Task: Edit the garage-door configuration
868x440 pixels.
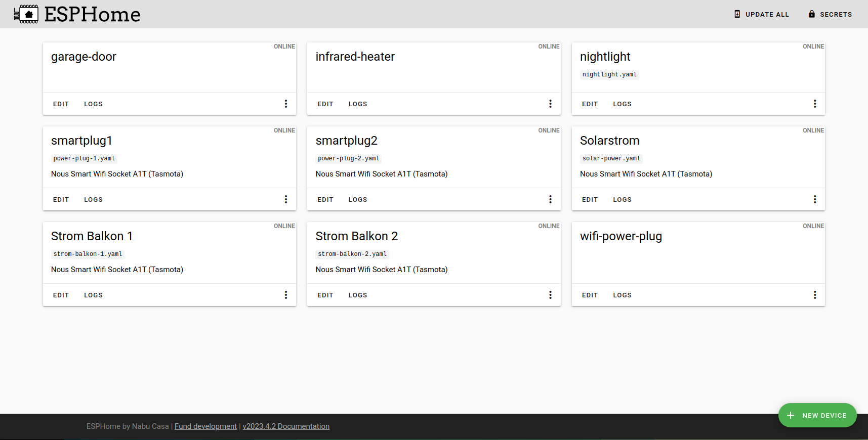Action: [x=61, y=104]
